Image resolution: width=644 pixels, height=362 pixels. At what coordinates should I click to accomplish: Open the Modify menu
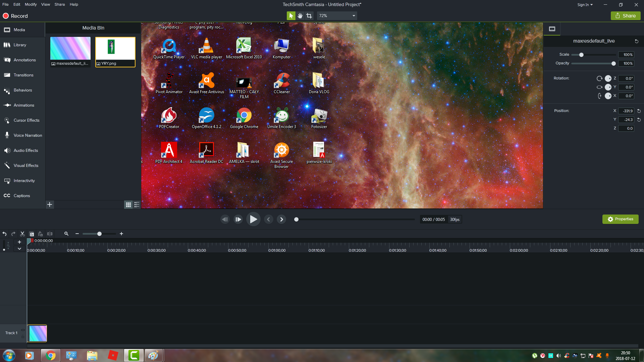click(x=31, y=4)
